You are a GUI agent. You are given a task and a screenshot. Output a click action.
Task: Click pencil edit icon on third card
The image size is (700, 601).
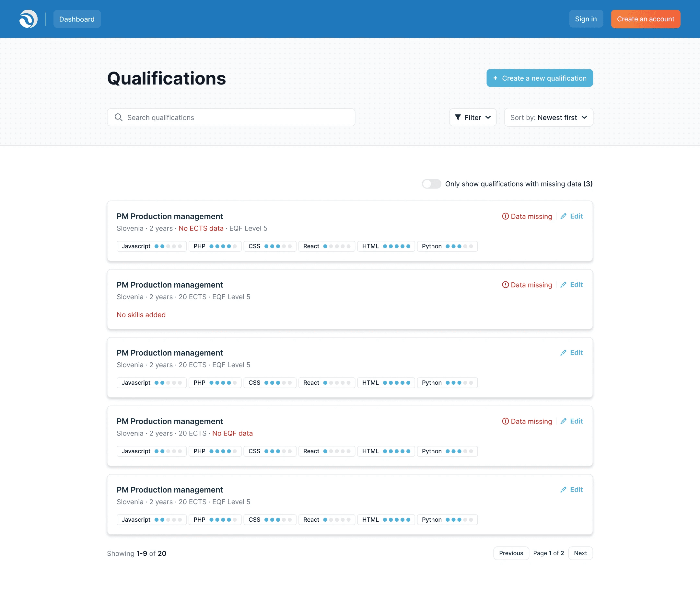[x=563, y=353]
